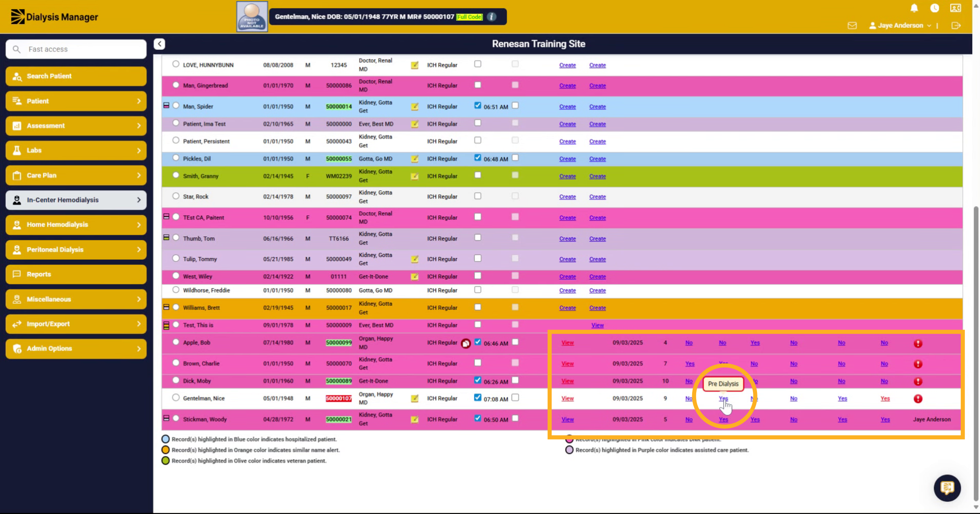The image size is (980, 514).
Task: Check the checkbox in Wildhorse, Freddie row
Action: pyautogui.click(x=478, y=290)
